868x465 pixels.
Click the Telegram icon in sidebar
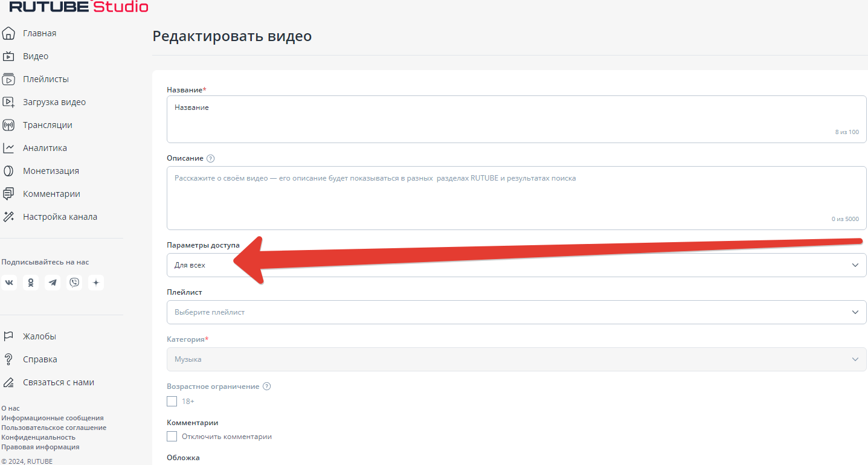point(53,283)
